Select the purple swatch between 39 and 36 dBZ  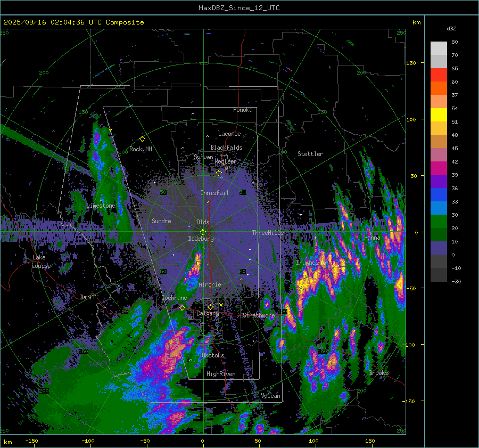coord(439,182)
